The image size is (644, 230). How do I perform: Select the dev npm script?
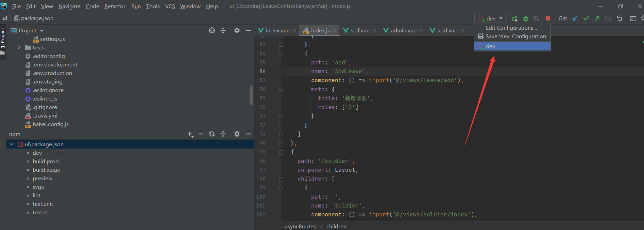coord(37,153)
